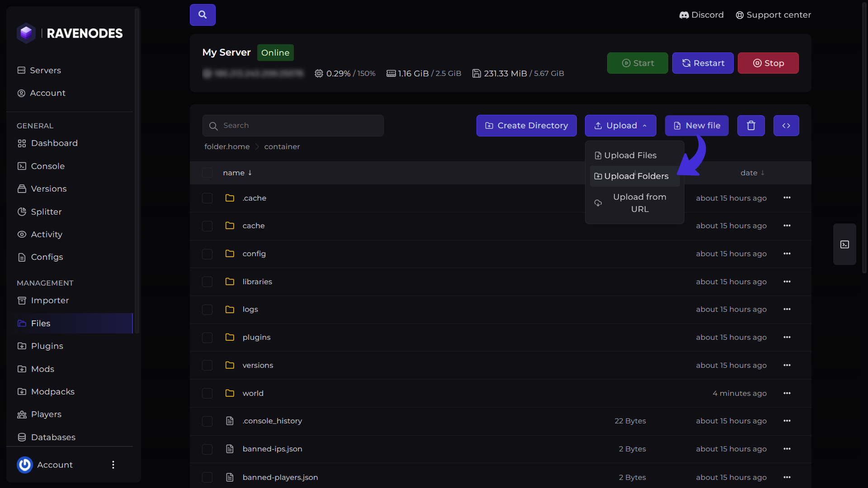868x488 pixels.
Task: Sort by the name column header
Action: click(x=237, y=173)
